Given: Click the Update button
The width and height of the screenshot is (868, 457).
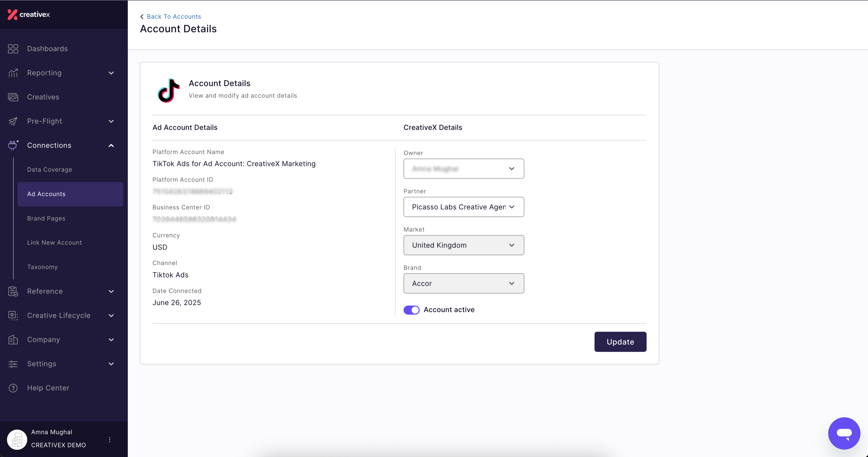Looking at the screenshot, I should click(x=620, y=342).
